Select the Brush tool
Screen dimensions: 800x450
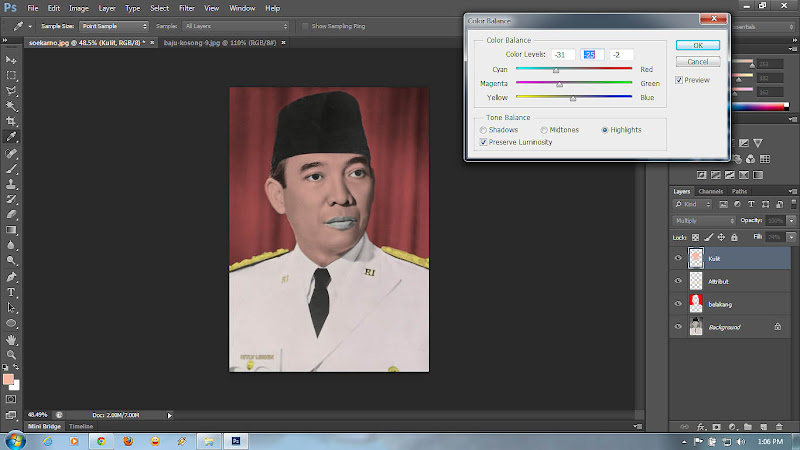point(11,168)
